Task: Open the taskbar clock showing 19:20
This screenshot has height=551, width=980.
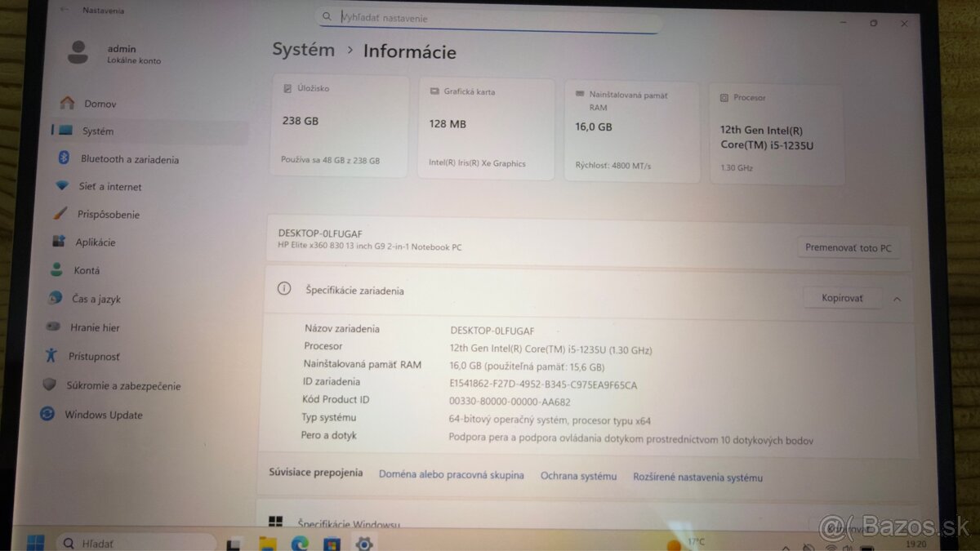Action: (x=916, y=544)
